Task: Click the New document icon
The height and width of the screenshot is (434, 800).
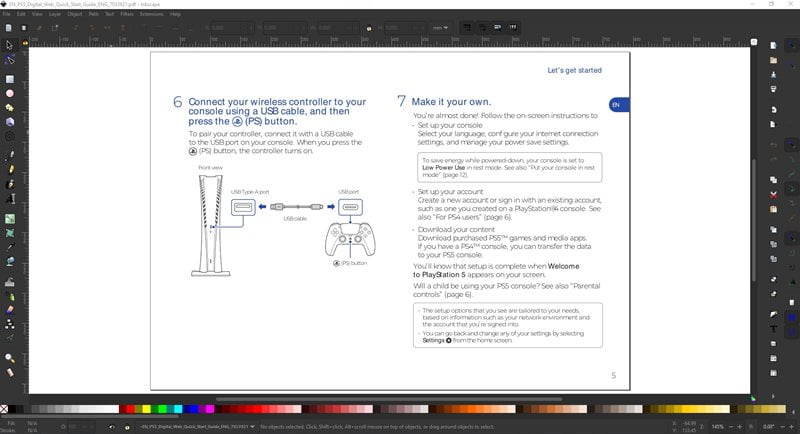Action: (773, 46)
